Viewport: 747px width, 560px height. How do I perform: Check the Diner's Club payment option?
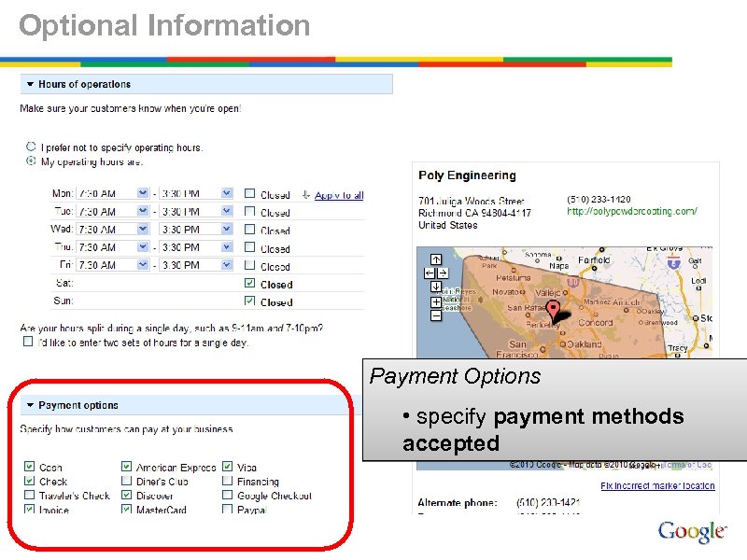coord(126,481)
